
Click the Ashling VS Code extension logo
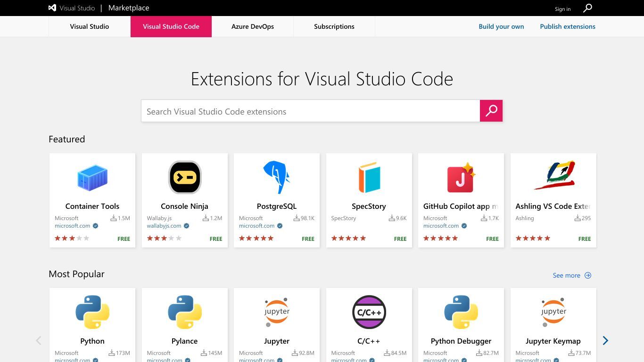[553, 175]
